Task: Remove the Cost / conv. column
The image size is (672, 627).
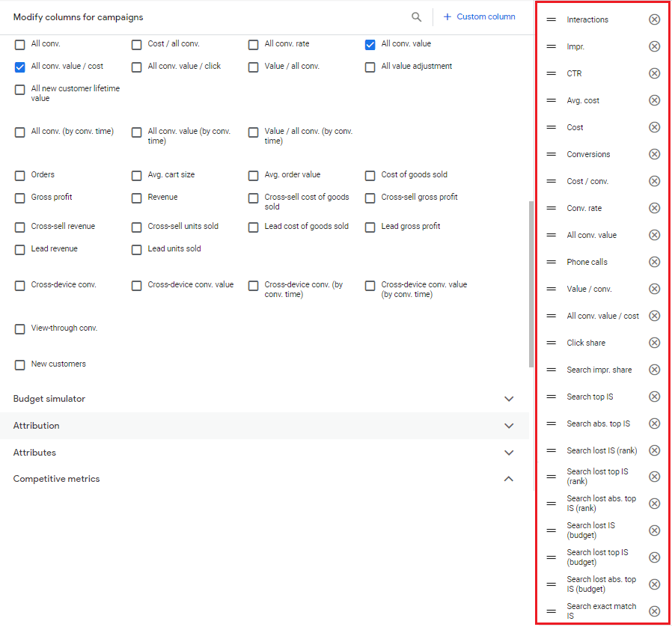Action: pyautogui.click(x=654, y=181)
